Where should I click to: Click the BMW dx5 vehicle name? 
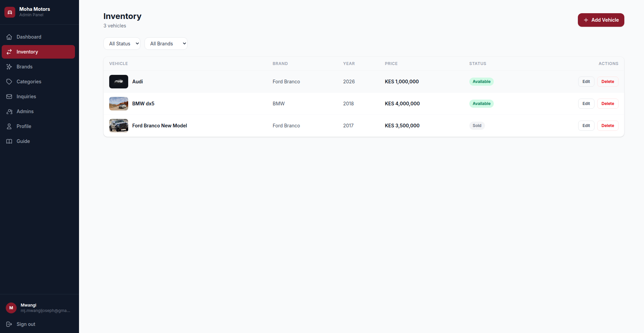tap(143, 104)
